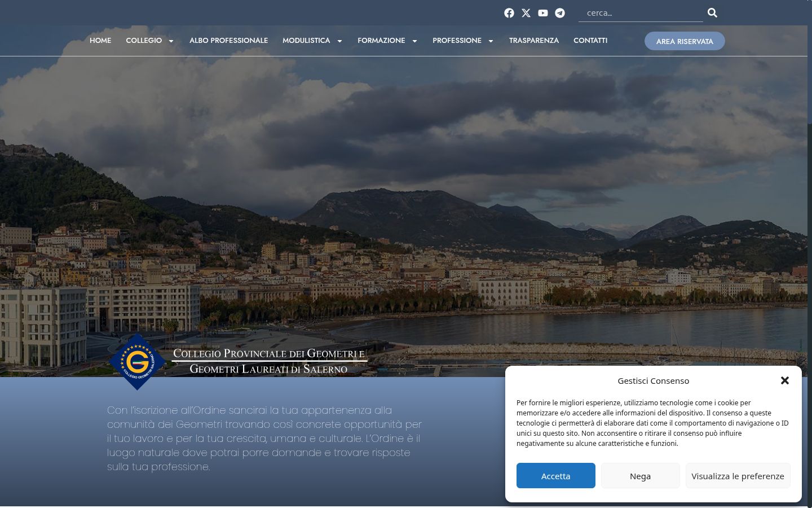This screenshot has height=508, width=812.
Task: Expand the MODULISTICA dropdown arrow
Action: tap(339, 41)
